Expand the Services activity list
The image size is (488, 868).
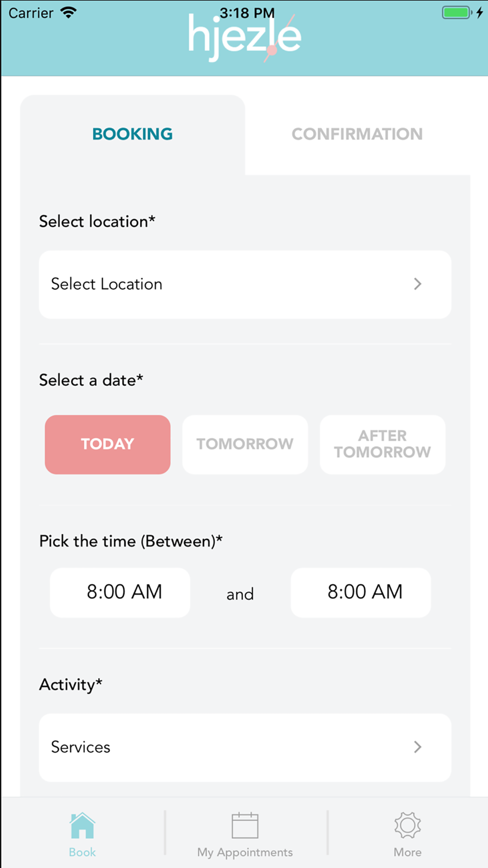point(245,747)
